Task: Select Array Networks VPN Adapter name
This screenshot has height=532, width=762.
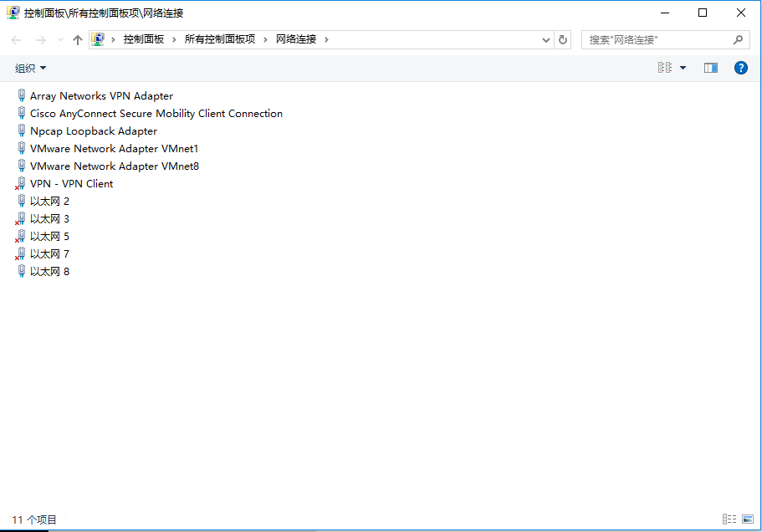Action: coord(101,95)
